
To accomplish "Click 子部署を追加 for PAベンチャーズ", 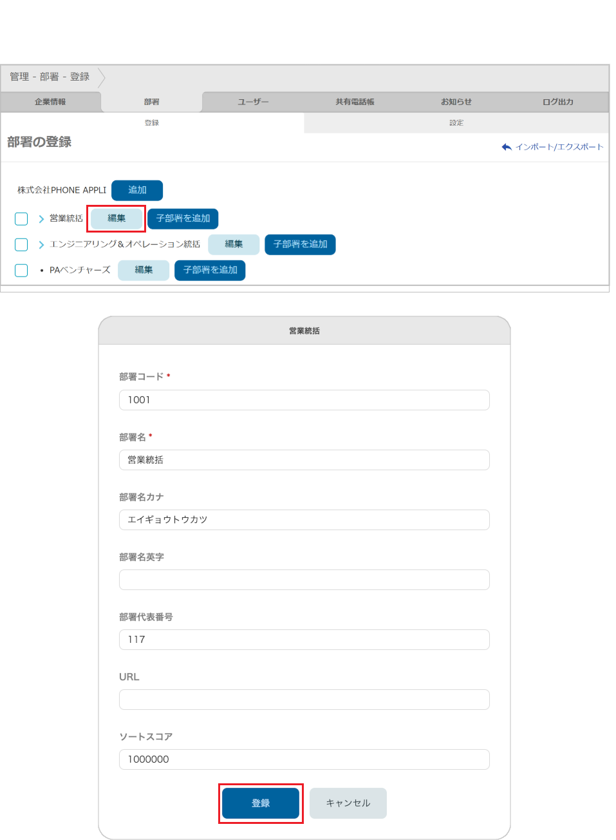I will [x=210, y=270].
